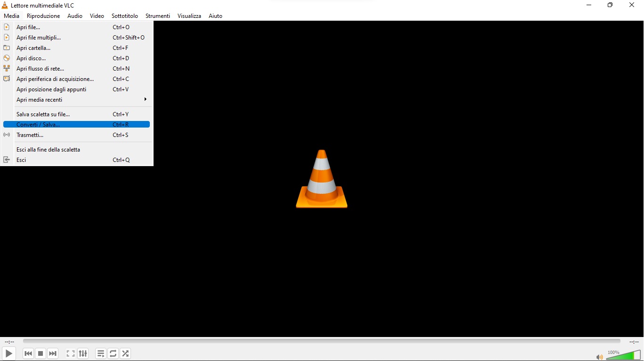Image resolution: width=644 pixels, height=361 pixels.
Task: Expand the 'Apri media recenti' submenu
Action: pos(40,100)
